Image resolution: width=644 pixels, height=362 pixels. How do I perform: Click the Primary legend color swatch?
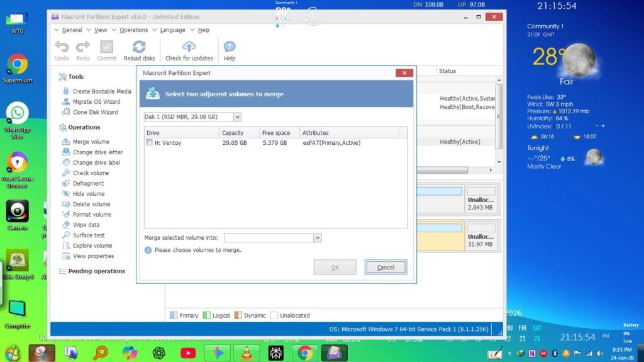[174, 315]
